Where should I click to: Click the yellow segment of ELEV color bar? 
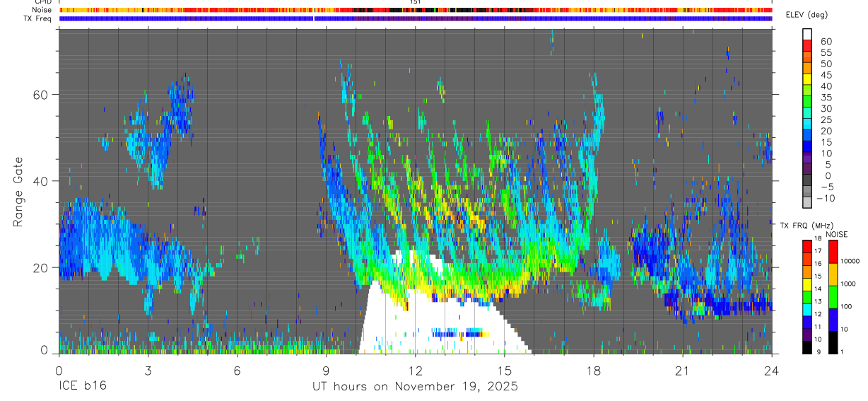click(x=807, y=80)
